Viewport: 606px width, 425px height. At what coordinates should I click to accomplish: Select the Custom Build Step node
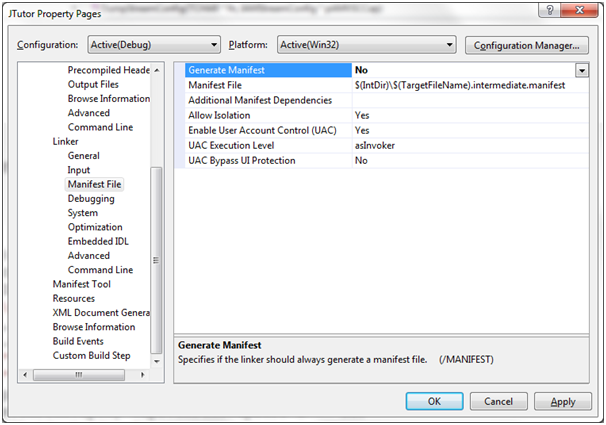pyautogui.click(x=92, y=356)
